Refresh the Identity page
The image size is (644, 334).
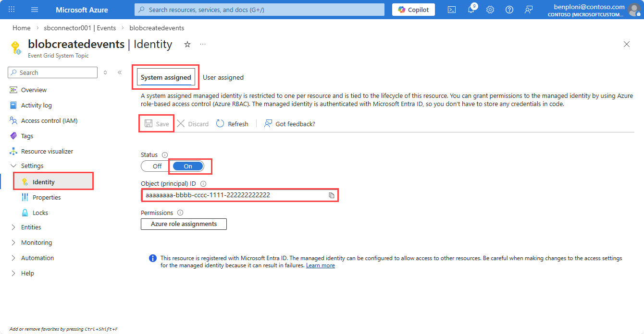(232, 124)
